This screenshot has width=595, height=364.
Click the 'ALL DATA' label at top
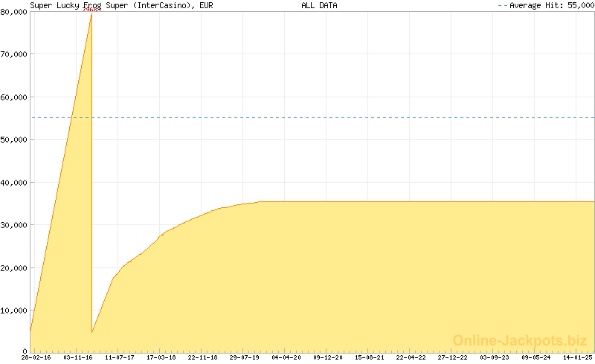[x=319, y=5]
